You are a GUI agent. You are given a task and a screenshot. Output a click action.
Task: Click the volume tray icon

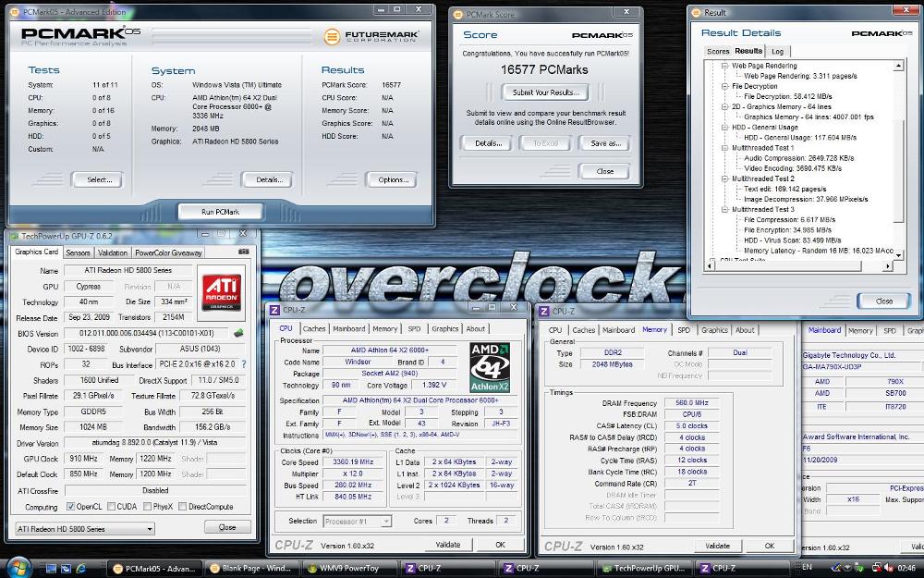click(889, 568)
